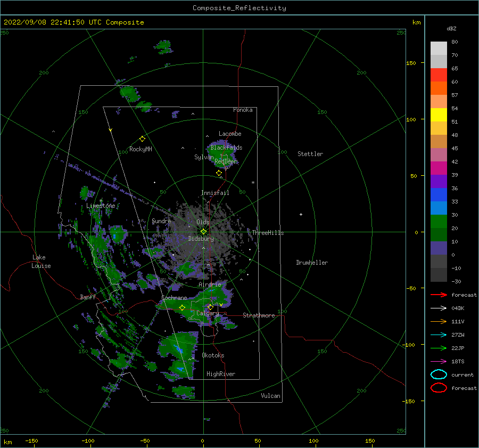
Task: Click the Drumheller city label
Action: pos(312,263)
